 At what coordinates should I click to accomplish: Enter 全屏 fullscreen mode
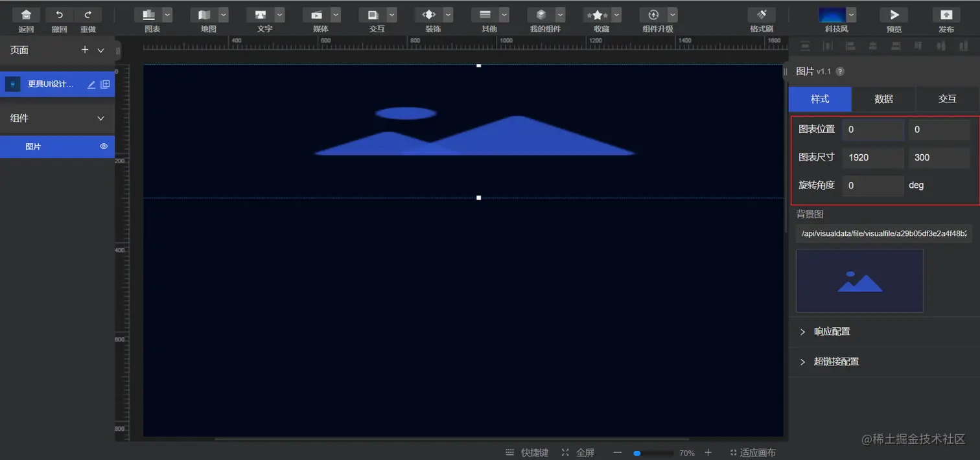(x=577, y=453)
